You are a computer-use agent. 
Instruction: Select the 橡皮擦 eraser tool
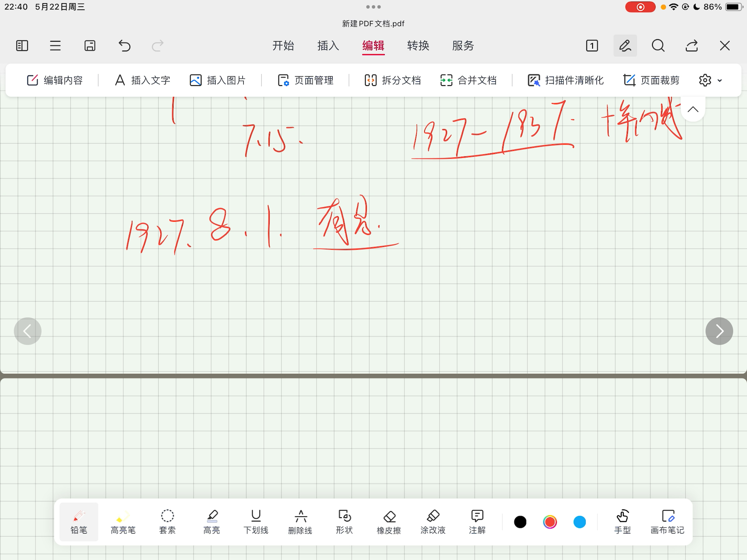click(x=389, y=522)
